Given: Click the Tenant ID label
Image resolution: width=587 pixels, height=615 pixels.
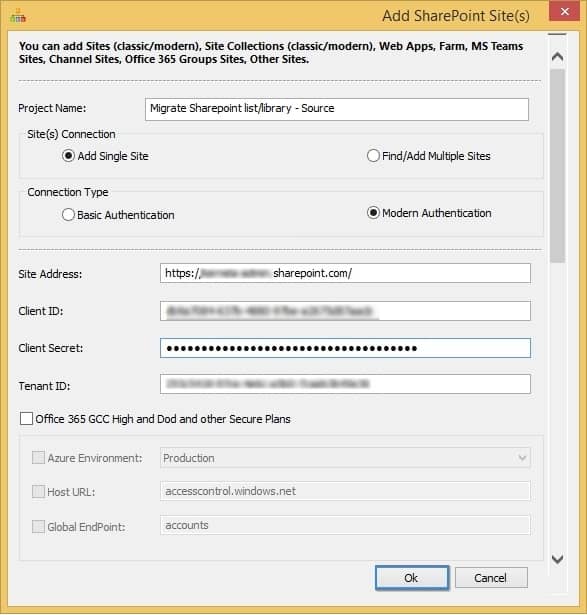Looking at the screenshot, I should [x=44, y=386].
